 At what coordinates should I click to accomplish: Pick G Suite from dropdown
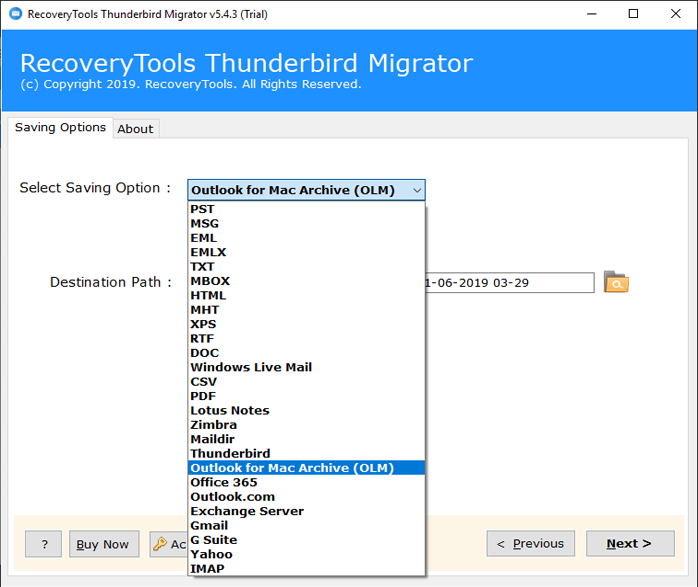(x=306, y=540)
